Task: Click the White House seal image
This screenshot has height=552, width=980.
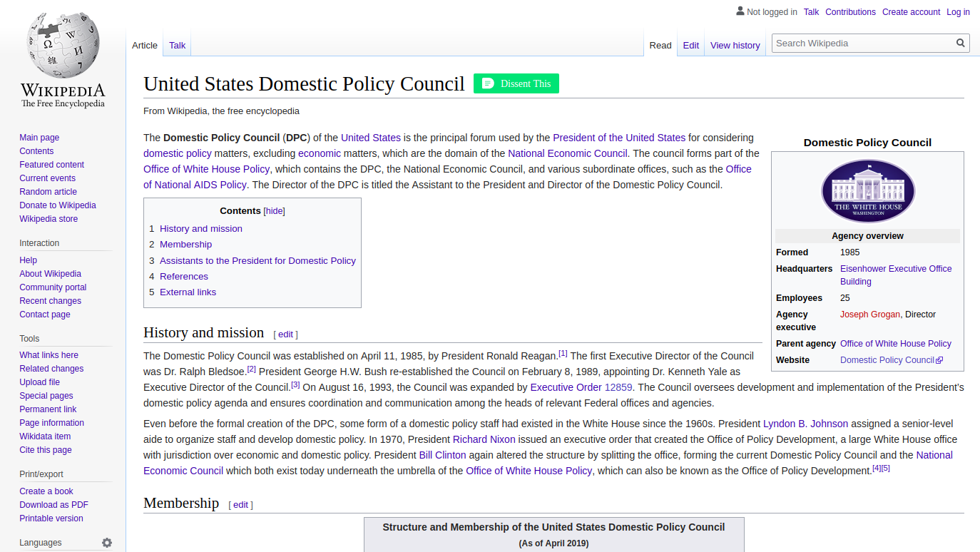Action: click(x=867, y=191)
